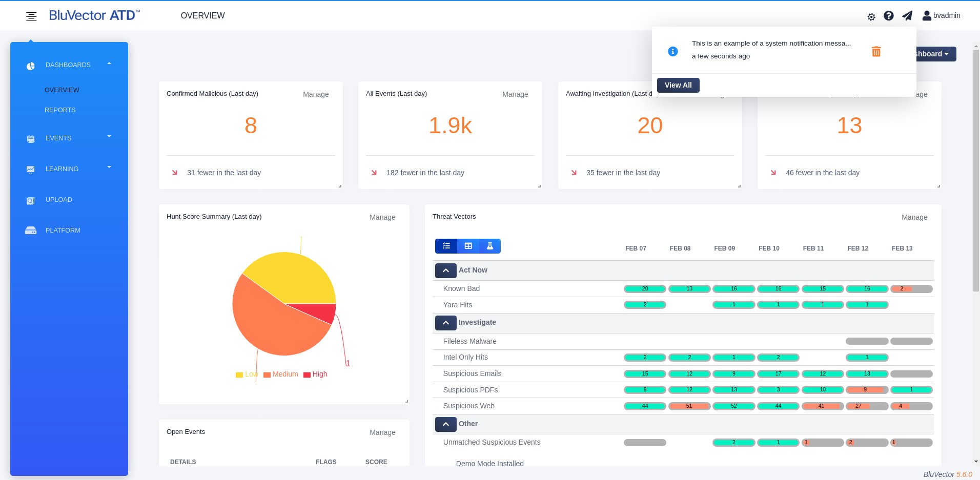Image resolution: width=980 pixels, height=480 pixels.
Task: Click the High red legend swatch
Action: coord(307,375)
